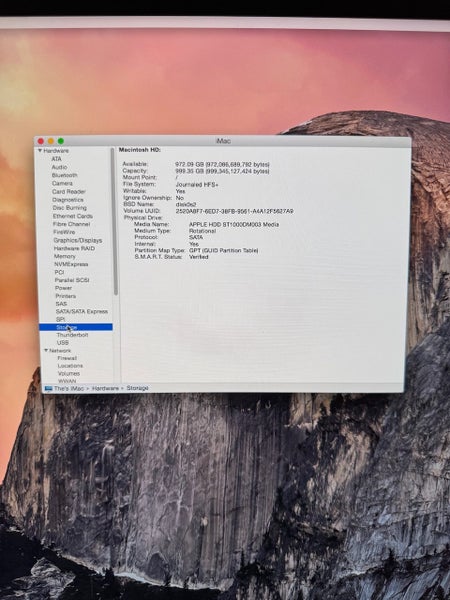Open Thunderbolt in the sidebar
This screenshot has width=450, height=600.
tap(72, 335)
